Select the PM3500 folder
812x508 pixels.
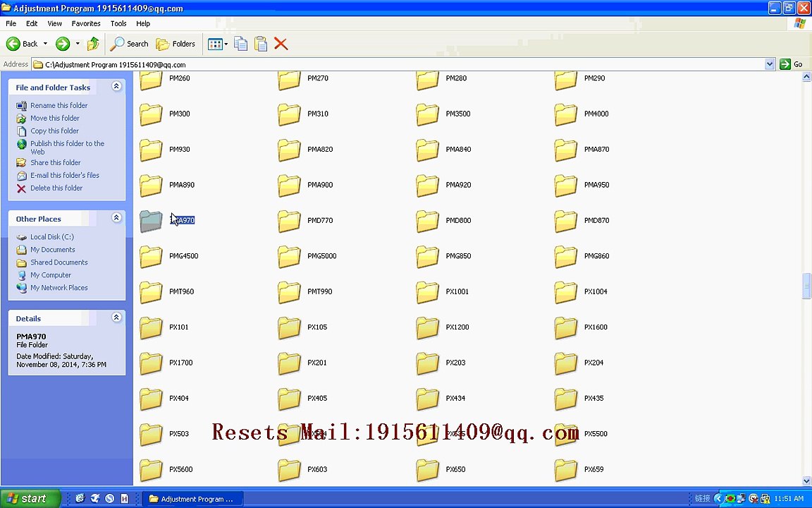tap(443, 114)
